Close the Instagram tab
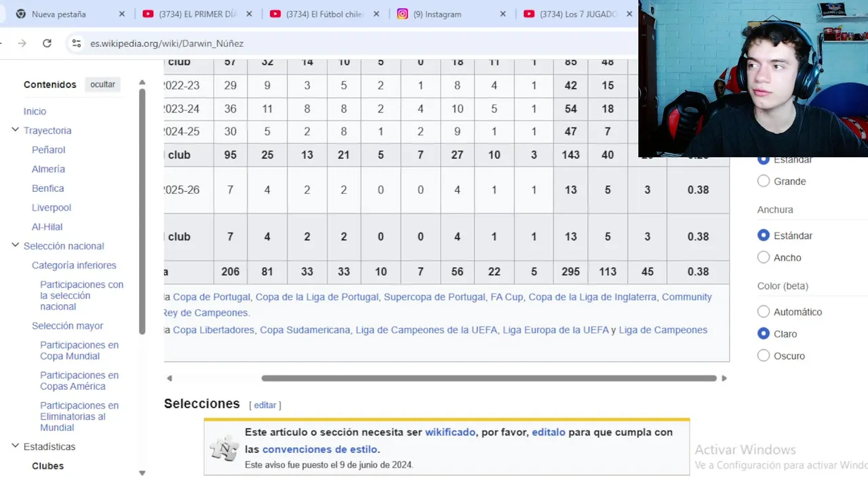Image resolution: width=868 pixels, height=488 pixels. pos(502,14)
